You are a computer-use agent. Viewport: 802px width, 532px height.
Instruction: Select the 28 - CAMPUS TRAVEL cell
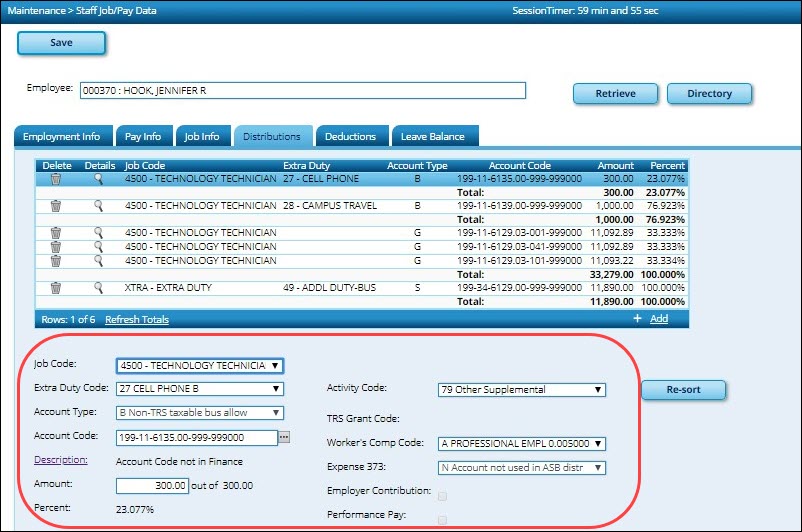coord(330,206)
